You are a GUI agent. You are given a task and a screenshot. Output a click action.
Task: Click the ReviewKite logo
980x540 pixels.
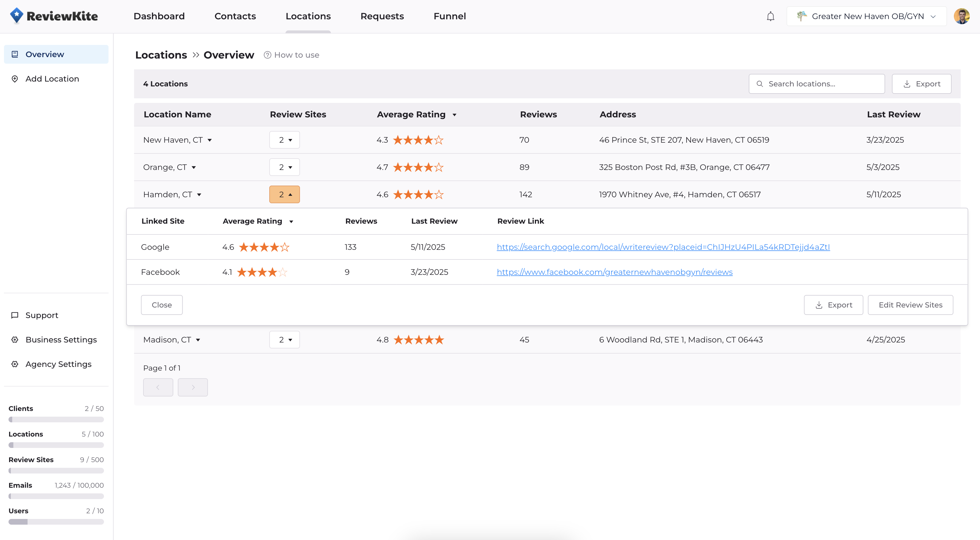[54, 16]
